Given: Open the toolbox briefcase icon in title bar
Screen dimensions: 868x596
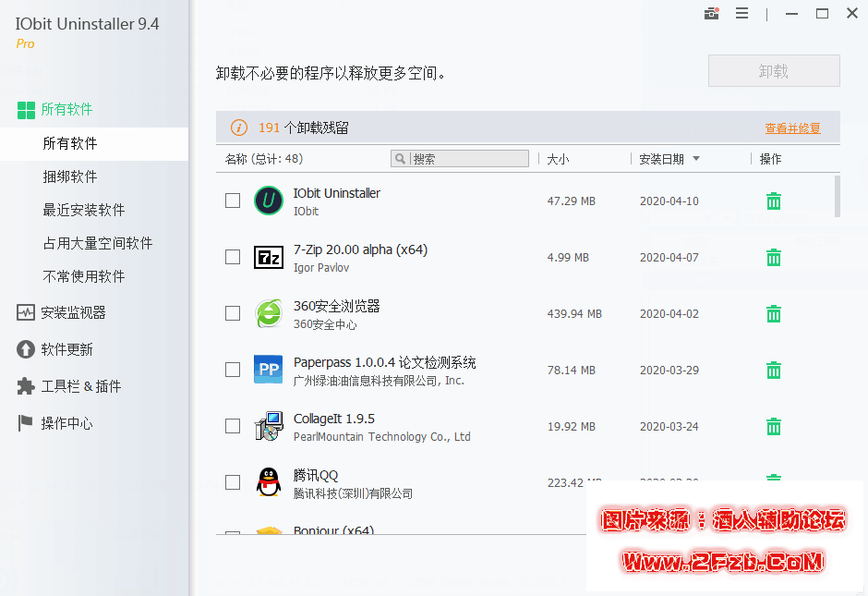Looking at the screenshot, I should [x=711, y=14].
